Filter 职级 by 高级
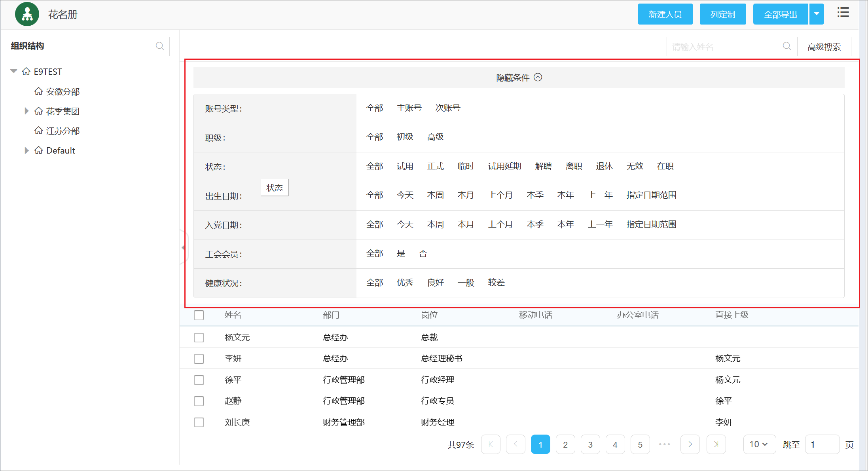The height and width of the screenshot is (471, 868). click(x=435, y=137)
